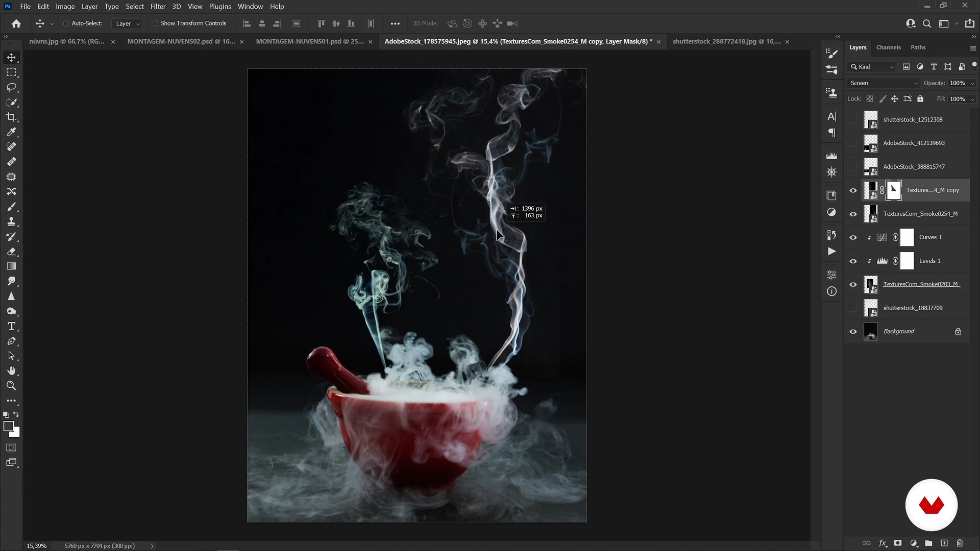Switch to the Channels tab

(888, 47)
